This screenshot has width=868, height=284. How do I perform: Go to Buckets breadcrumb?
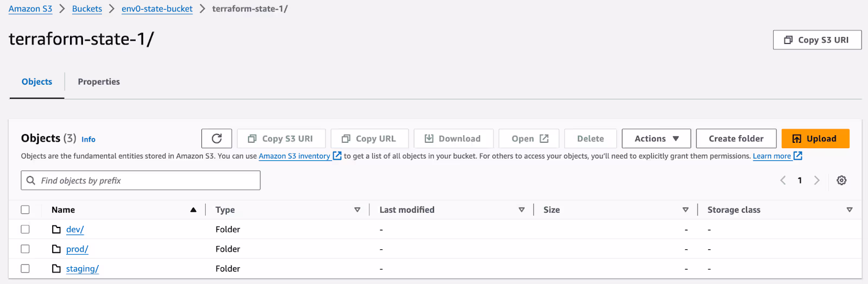click(x=87, y=9)
